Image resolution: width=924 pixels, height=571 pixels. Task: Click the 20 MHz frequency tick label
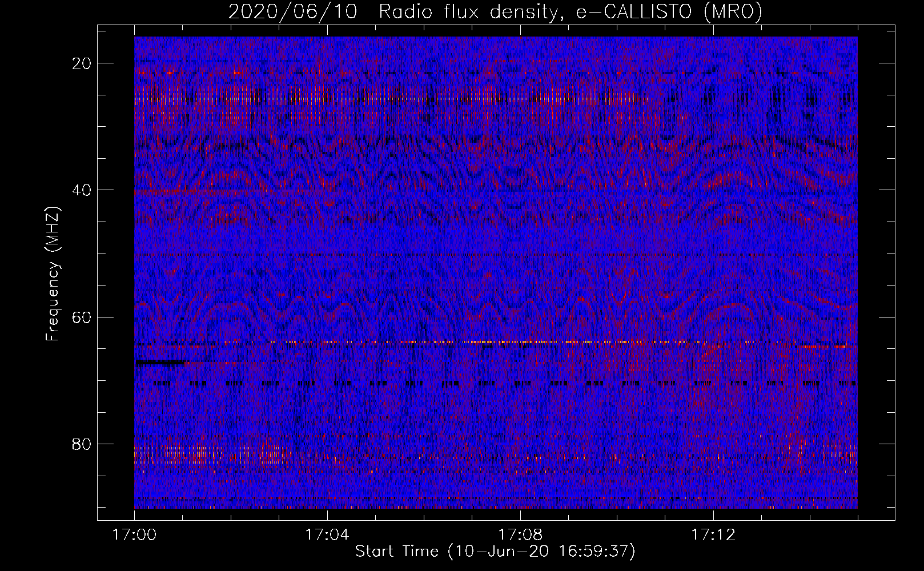click(82, 63)
